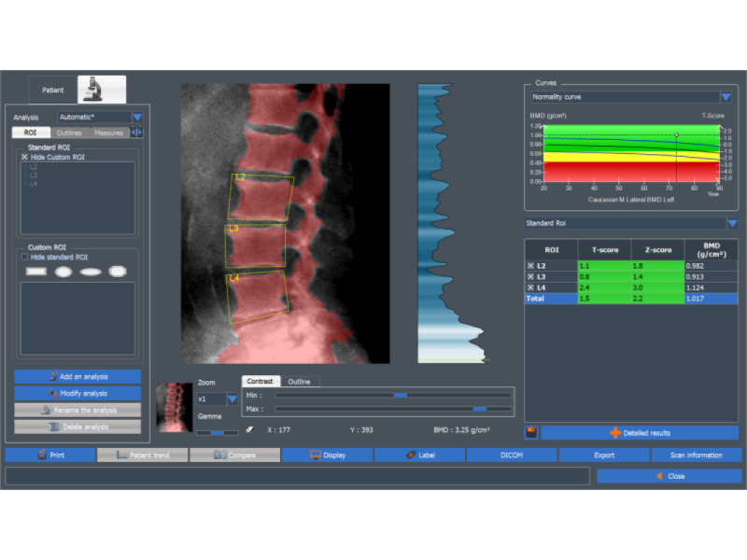Image resolution: width=747 pixels, height=560 pixels.
Task: Uncheck the L3 row in results table
Action: [x=530, y=277]
